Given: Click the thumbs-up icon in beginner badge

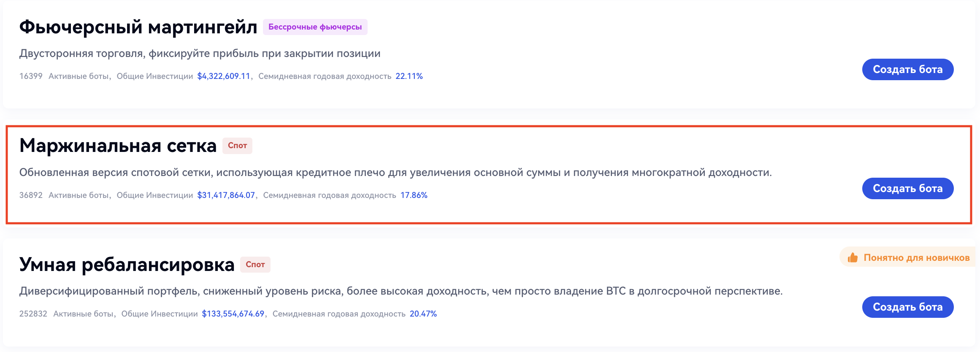Looking at the screenshot, I should 853,257.
